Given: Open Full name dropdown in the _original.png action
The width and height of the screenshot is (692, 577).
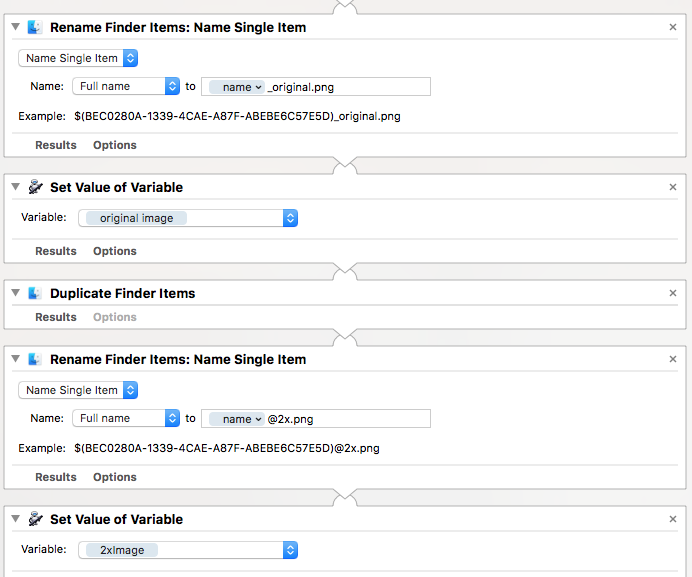Looking at the screenshot, I should (126, 86).
